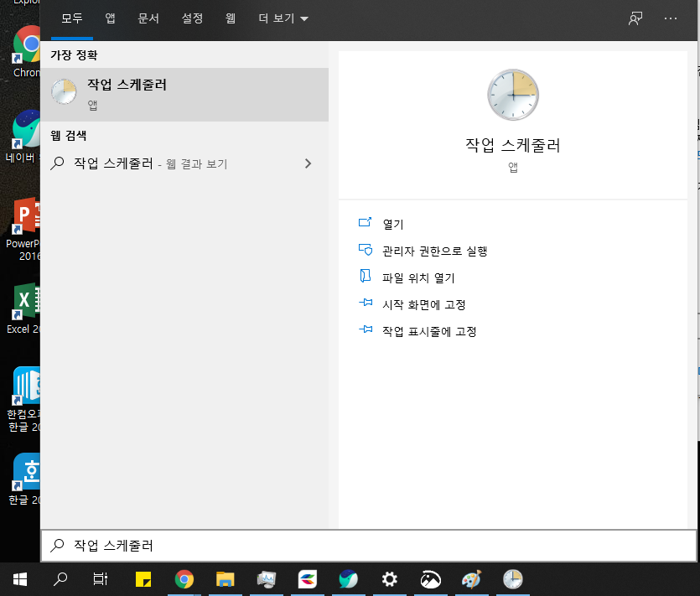Switch to the 웹 tab
Image resolution: width=700 pixels, height=596 pixels.
pyautogui.click(x=231, y=18)
